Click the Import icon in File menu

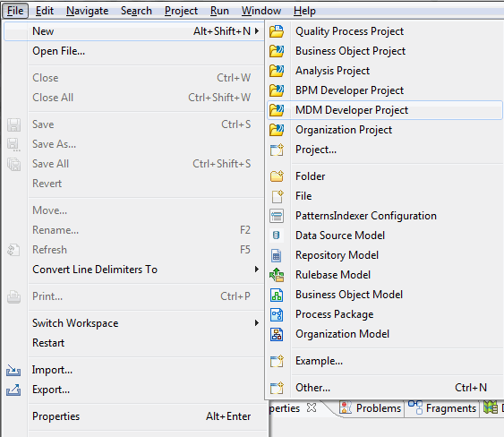13,370
